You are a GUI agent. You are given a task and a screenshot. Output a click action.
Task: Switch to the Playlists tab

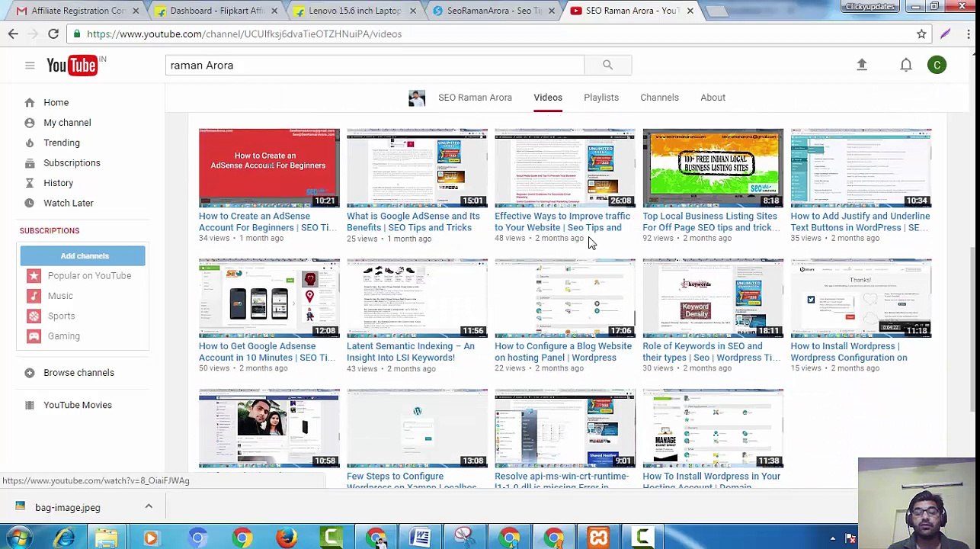coord(601,98)
